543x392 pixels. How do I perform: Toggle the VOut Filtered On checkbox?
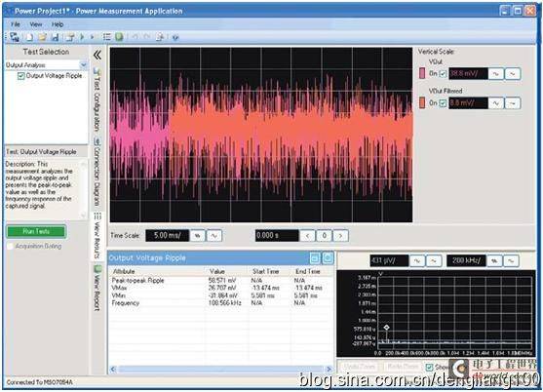443,103
